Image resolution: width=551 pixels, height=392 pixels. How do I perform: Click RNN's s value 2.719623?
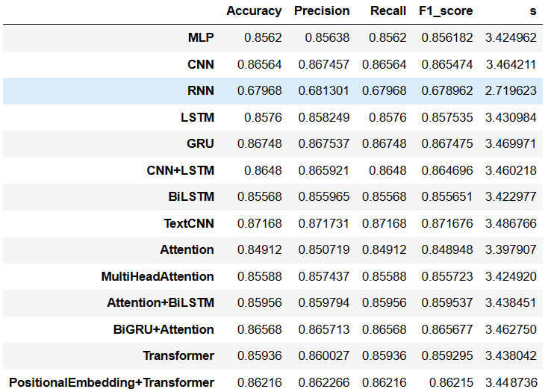pyautogui.click(x=511, y=90)
